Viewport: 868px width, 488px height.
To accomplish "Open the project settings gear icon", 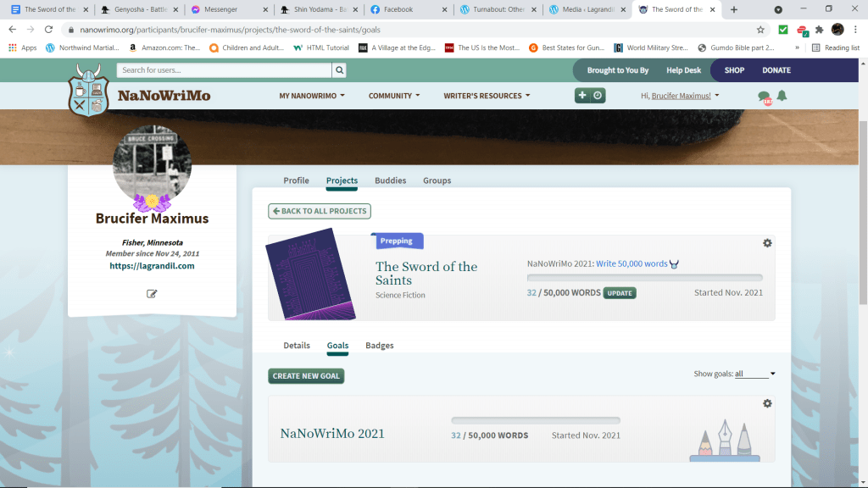I will point(767,243).
